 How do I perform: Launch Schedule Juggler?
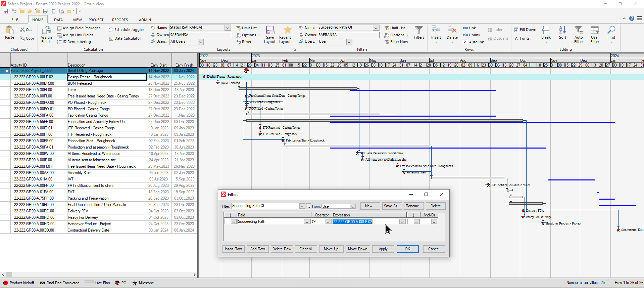[x=126, y=30]
